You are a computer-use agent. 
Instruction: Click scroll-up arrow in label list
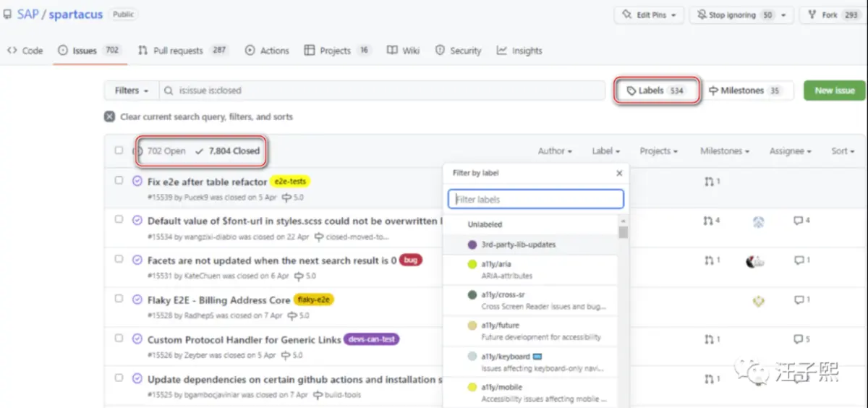point(624,220)
